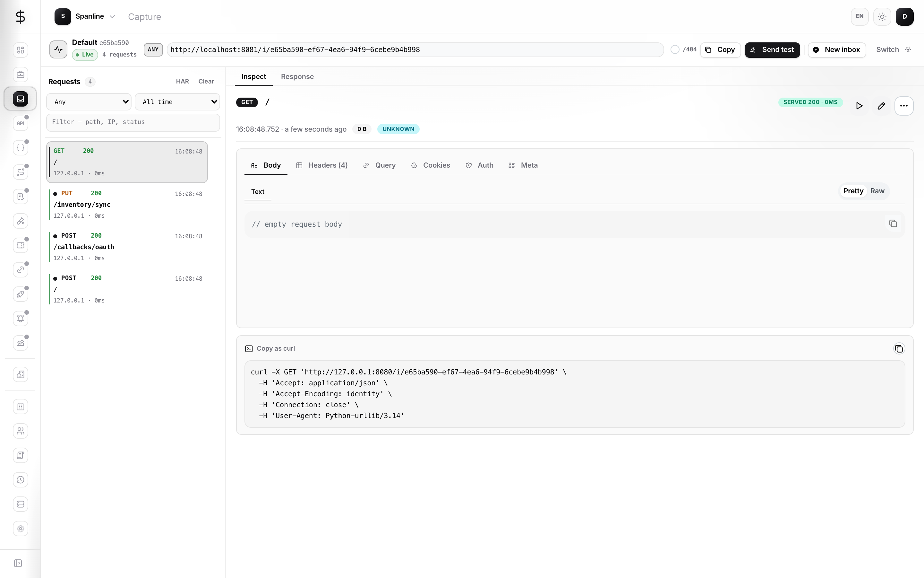Image resolution: width=924 pixels, height=578 pixels.
Task: Create a New inbox
Action: click(x=836, y=50)
